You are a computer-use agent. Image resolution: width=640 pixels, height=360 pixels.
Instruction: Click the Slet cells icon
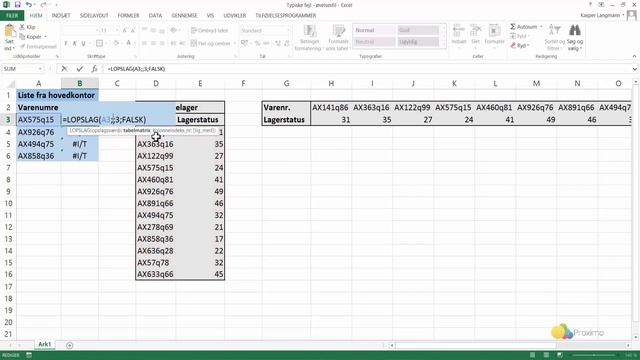pyautogui.click(x=476, y=31)
